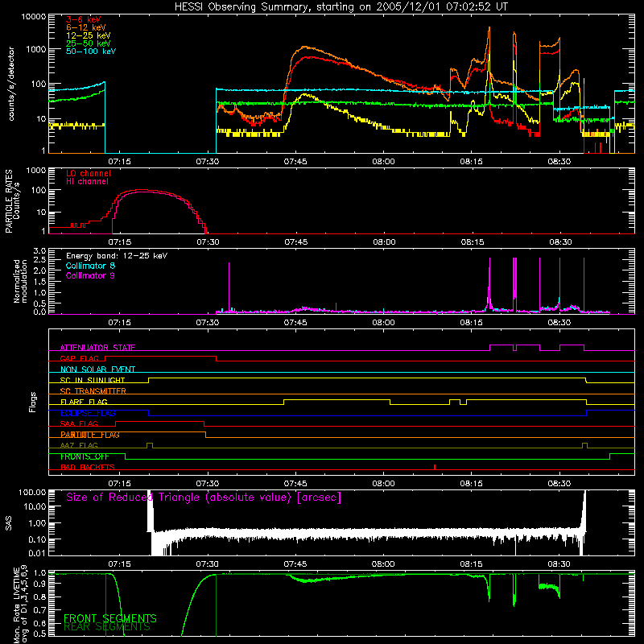The height and width of the screenshot is (644, 644).
Task: Select the Collimator 9 legend entry
Action: pos(90,275)
